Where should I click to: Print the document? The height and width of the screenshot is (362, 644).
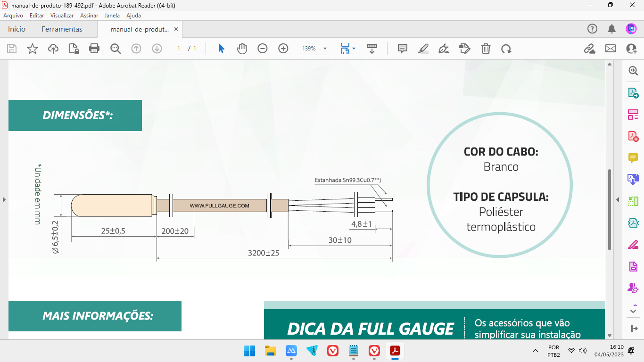pyautogui.click(x=94, y=49)
